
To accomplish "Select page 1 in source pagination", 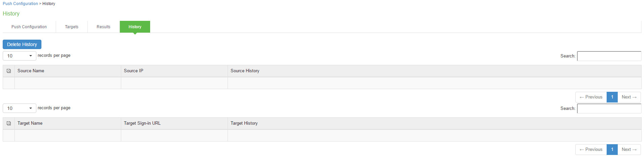I will (612, 97).
